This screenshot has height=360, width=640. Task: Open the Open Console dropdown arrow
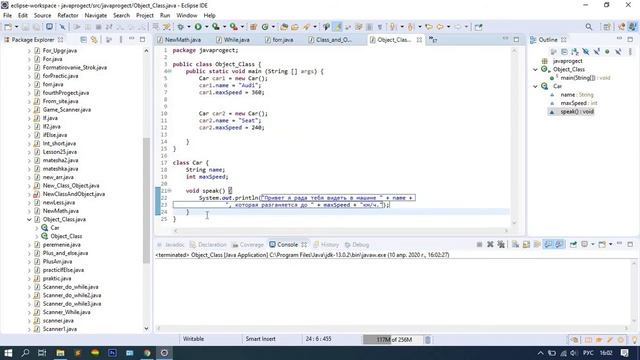pos(610,244)
